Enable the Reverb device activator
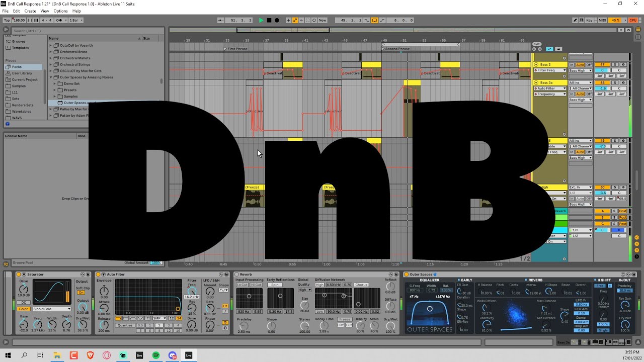This screenshot has width=644, height=362. [x=237, y=275]
